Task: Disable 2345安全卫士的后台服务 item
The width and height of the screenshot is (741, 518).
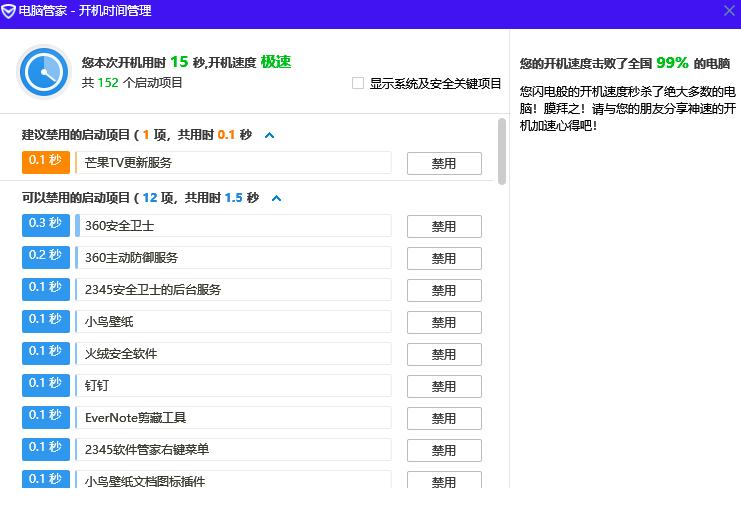Action: click(444, 290)
